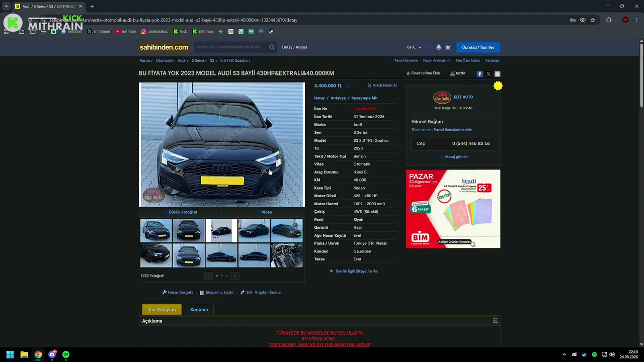
Task: Open the ChatGPT bookmark icon
Action: [x=231, y=32]
